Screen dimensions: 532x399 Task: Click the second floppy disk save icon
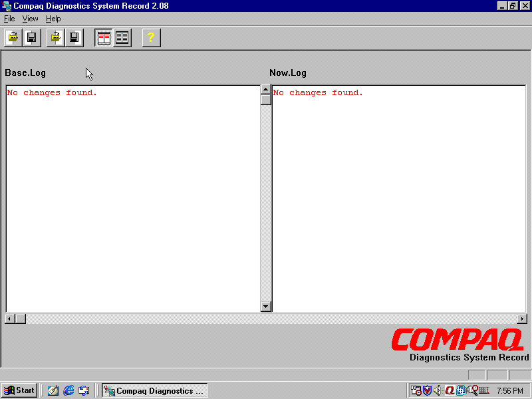74,37
